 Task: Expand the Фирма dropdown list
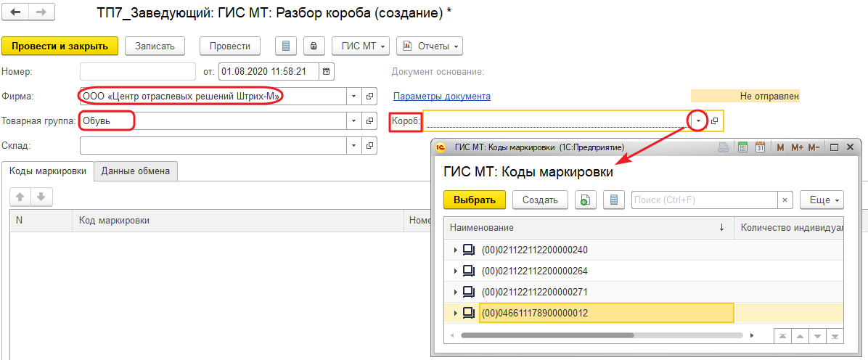click(354, 97)
